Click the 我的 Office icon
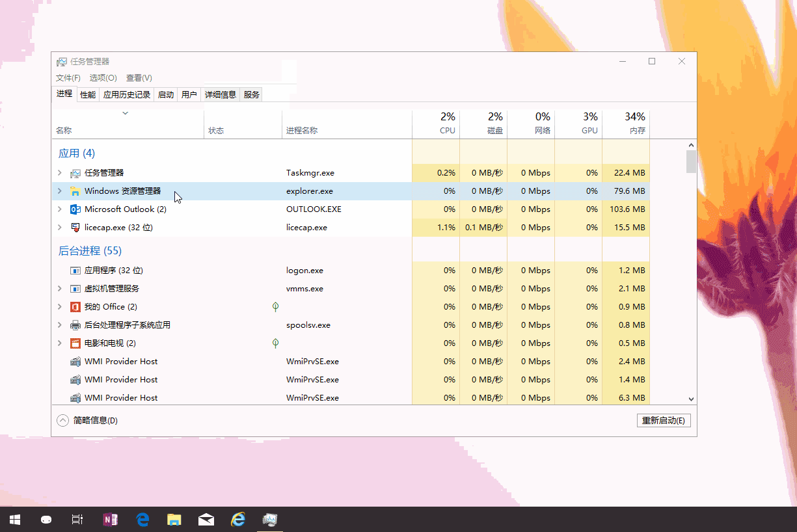This screenshot has width=797, height=532. 74,306
